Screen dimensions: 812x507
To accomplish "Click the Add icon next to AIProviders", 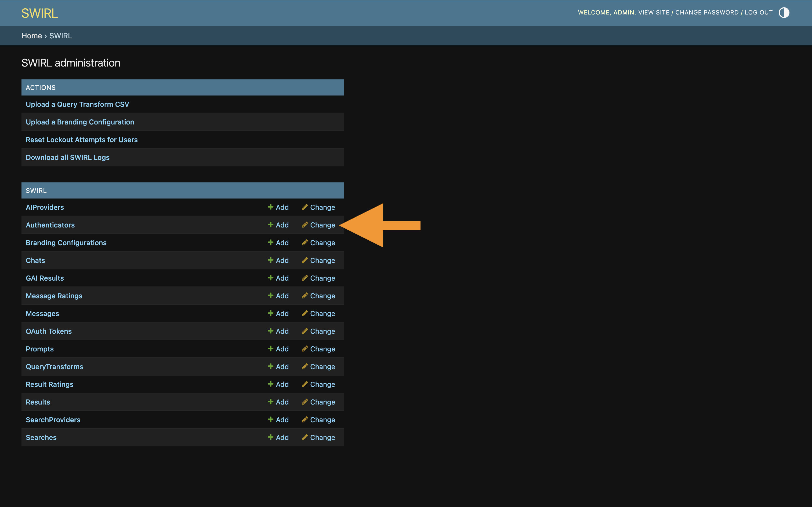I will tap(270, 207).
